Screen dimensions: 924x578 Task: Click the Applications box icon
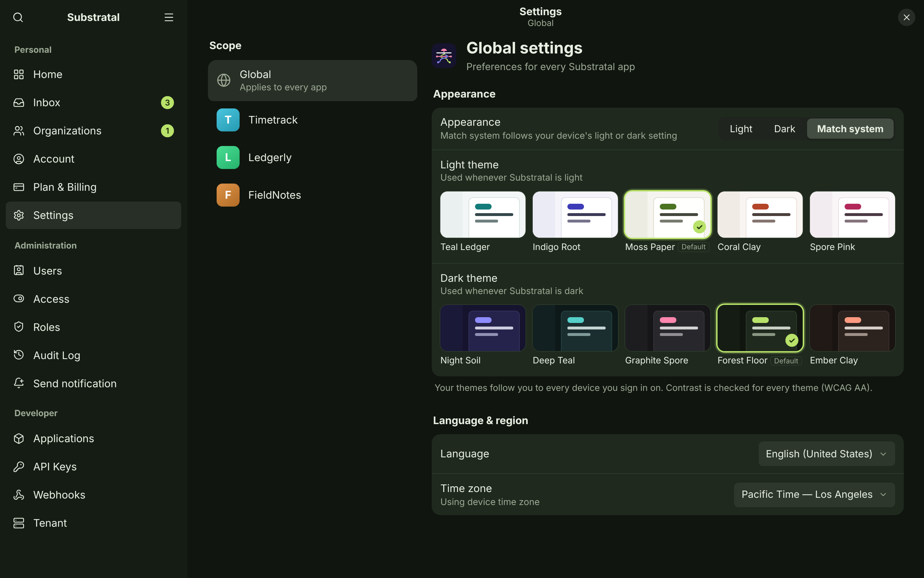click(19, 439)
